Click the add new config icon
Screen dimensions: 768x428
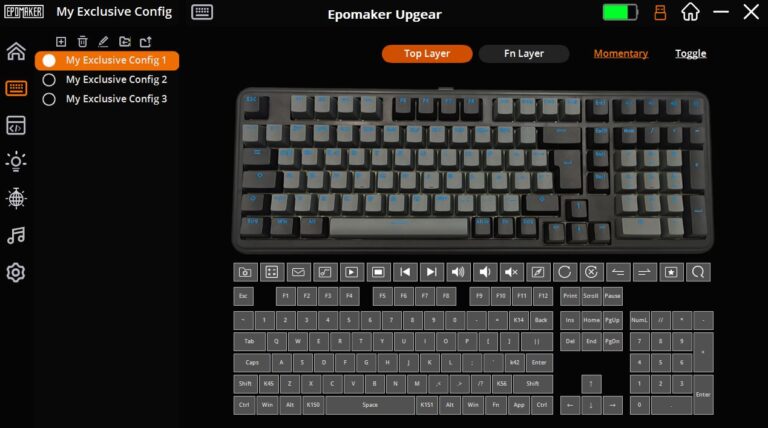point(61,42)
